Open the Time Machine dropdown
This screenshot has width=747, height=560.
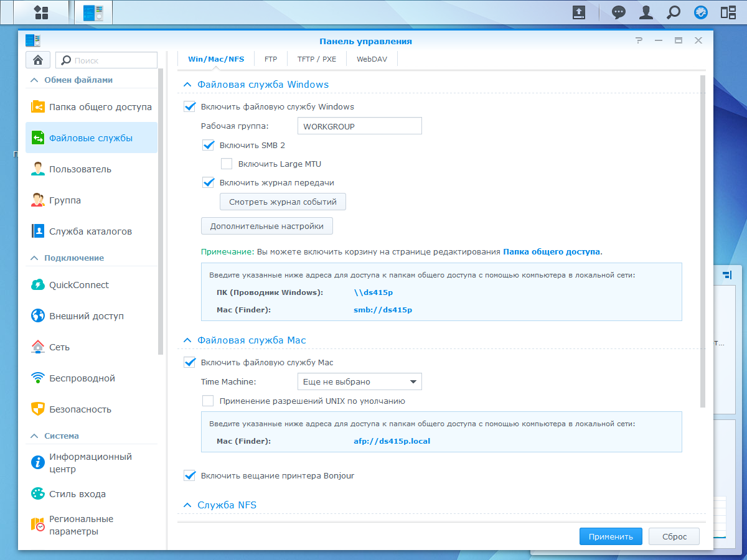pos(360,381)
